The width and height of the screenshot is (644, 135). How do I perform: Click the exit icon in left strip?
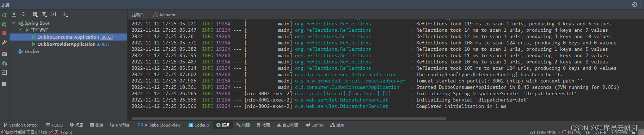point(4,72)
